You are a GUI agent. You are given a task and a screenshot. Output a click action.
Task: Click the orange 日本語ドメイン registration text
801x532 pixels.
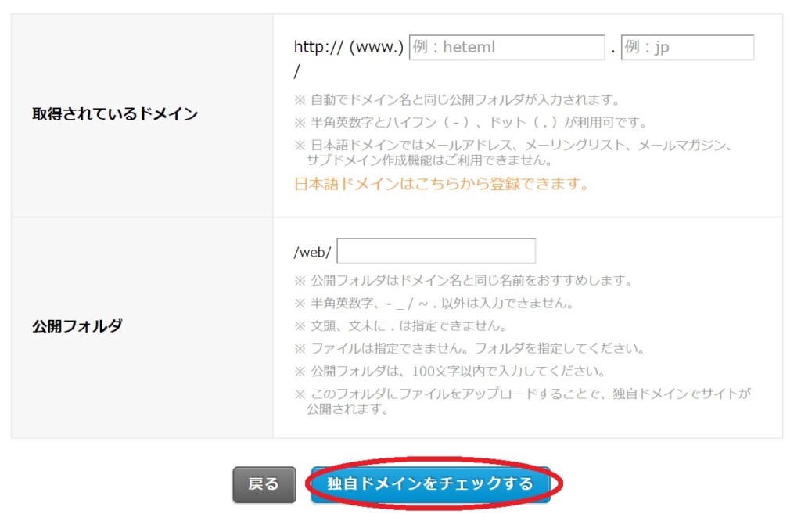[x=436, y=183]
